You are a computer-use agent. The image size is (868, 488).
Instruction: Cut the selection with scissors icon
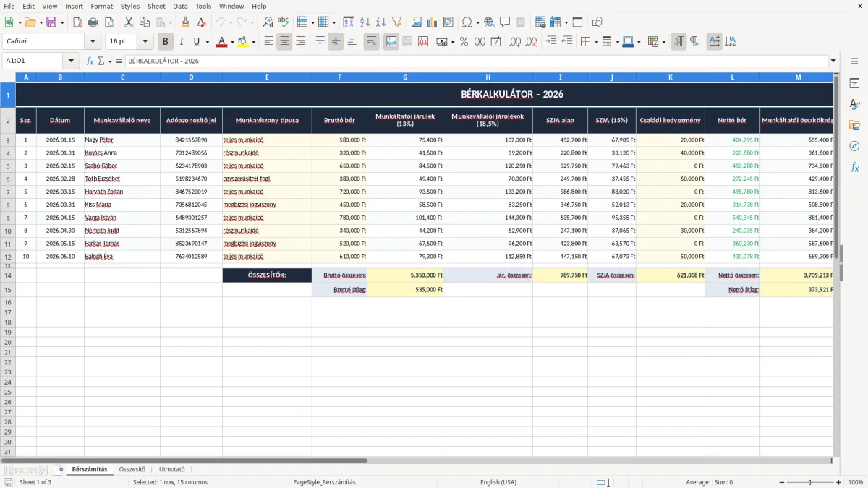(129, 22)
